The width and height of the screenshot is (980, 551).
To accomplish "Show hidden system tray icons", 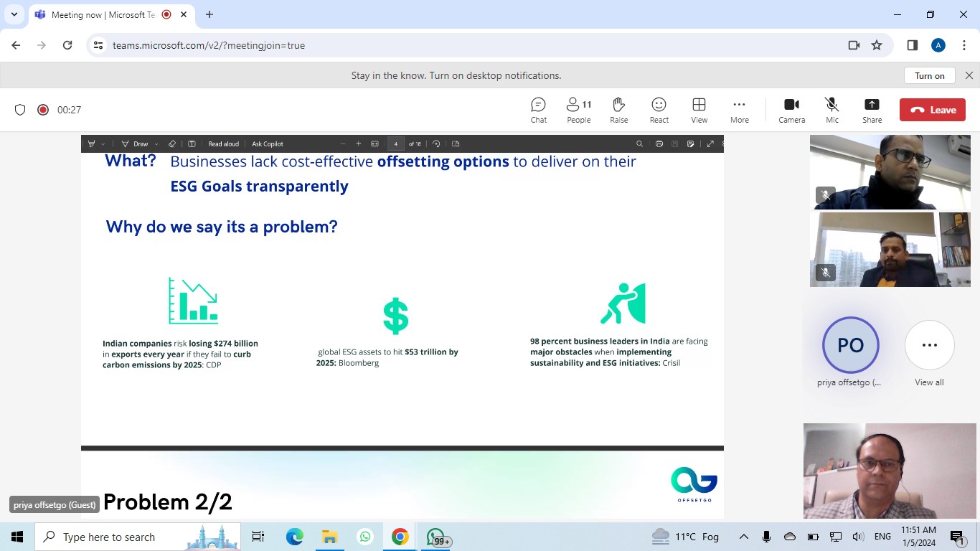I will pos(744,537).
